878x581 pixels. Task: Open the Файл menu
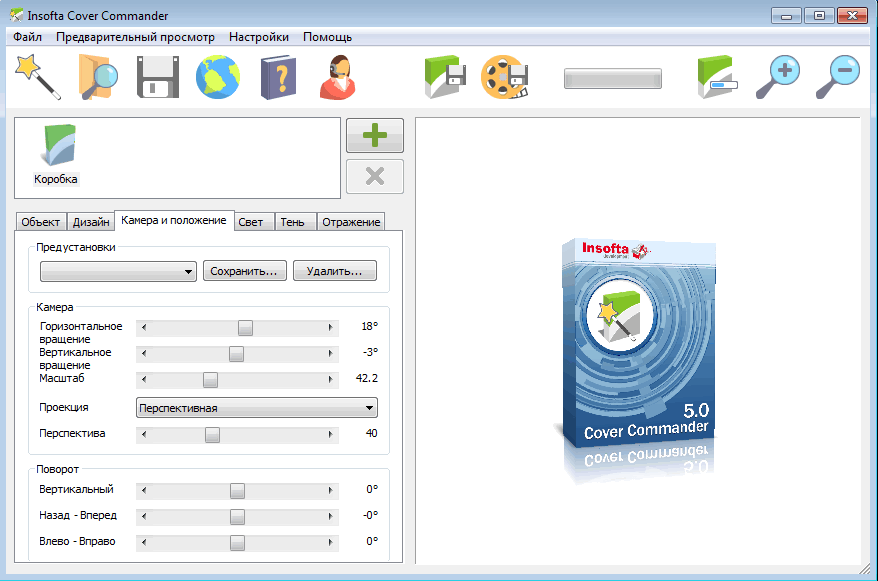27,37
